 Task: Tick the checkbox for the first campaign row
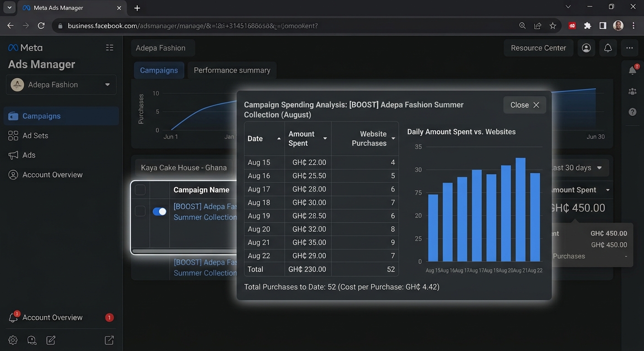tap(140, 211)
